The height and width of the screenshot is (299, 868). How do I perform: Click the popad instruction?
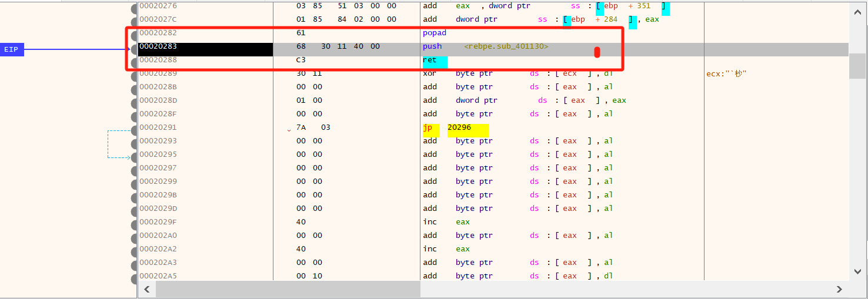pos(435,33)
